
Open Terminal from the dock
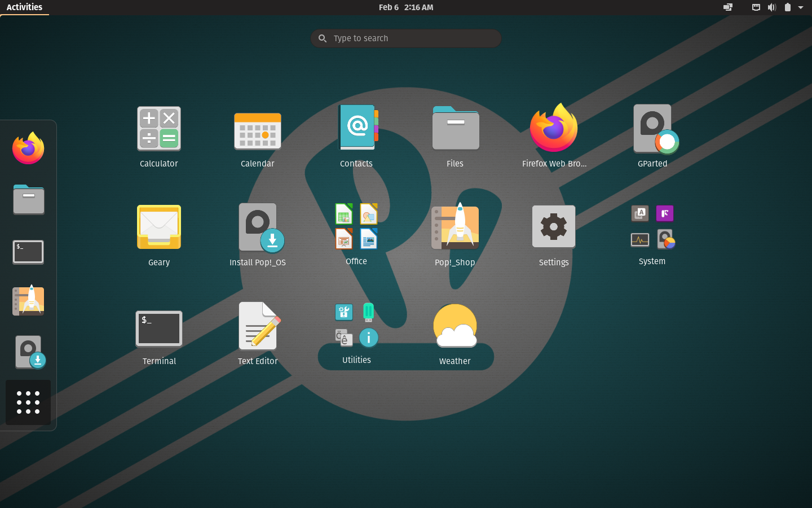28,252
